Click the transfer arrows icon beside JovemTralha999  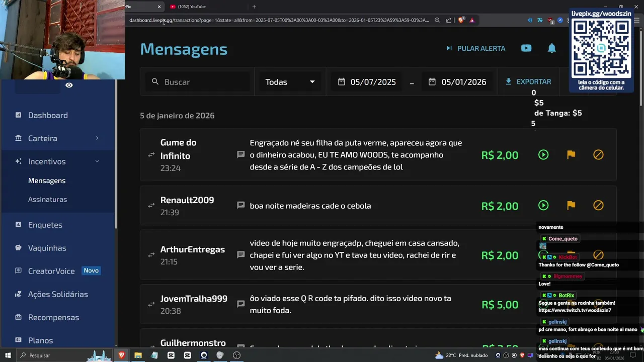click(151, 304)
